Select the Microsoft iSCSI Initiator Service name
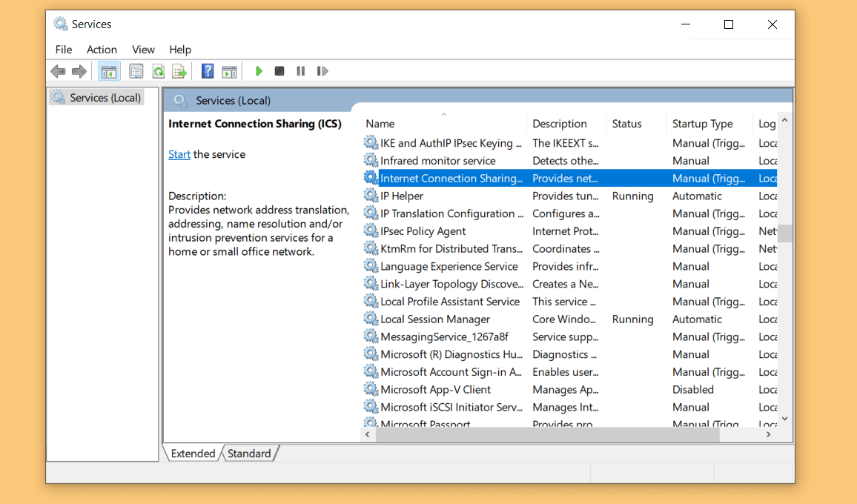This screenshot has width=857, height=504. 451,407
